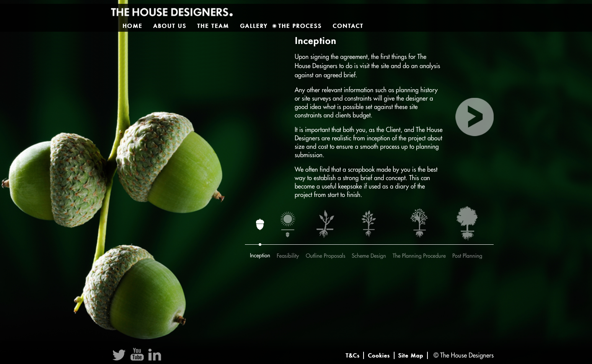The image size is (592, 364).
Task: Open the About Us menu item
Action: (170, 26)
